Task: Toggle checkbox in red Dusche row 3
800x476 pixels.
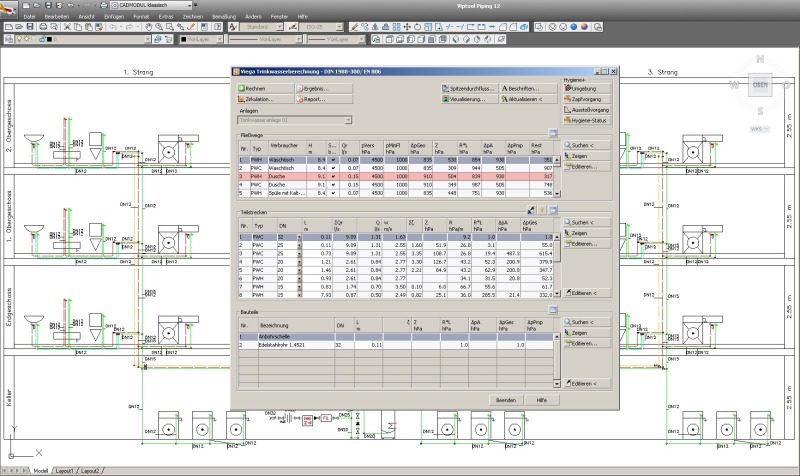Action: click(x=333, y=177)
